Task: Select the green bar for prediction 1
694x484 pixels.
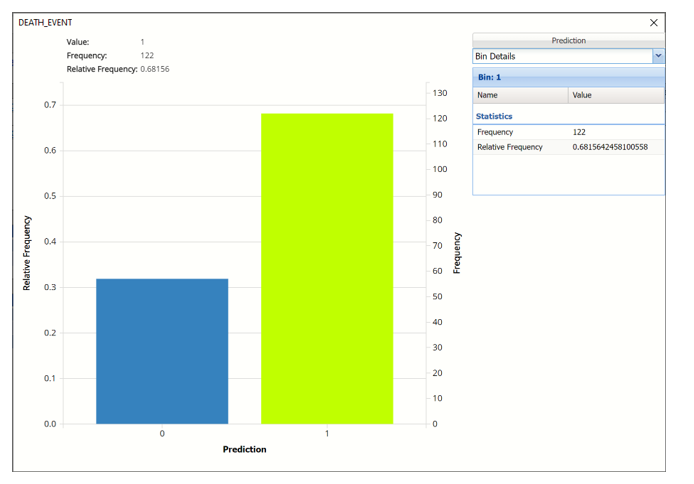Action: [x=327, y=269]
